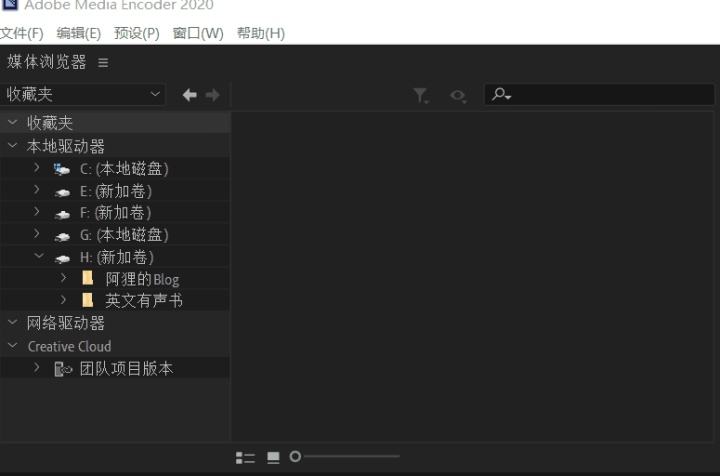Collapse the Creative Cloud section
The width and height of the screenshot is (720, 476).
coord(13,345)
